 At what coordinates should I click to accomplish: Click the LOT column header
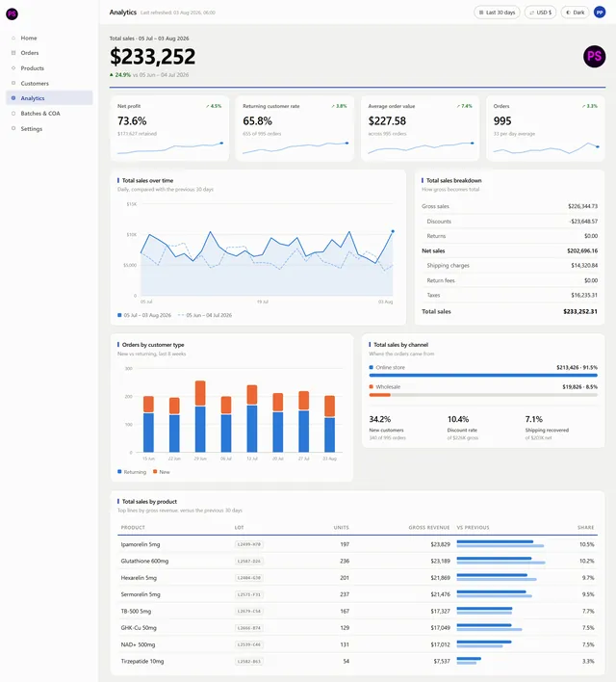click(239, 527)
